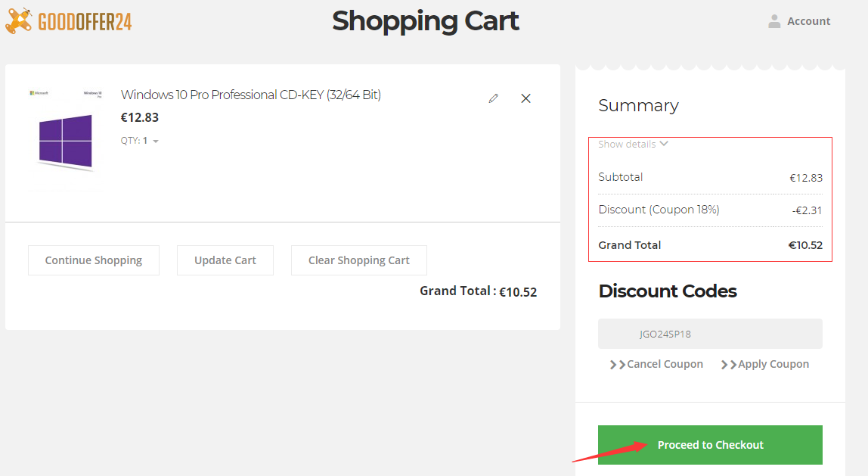Select the Summary Grand Total €10.52
The image size is (868, 476).
click(x=805, y=245)
